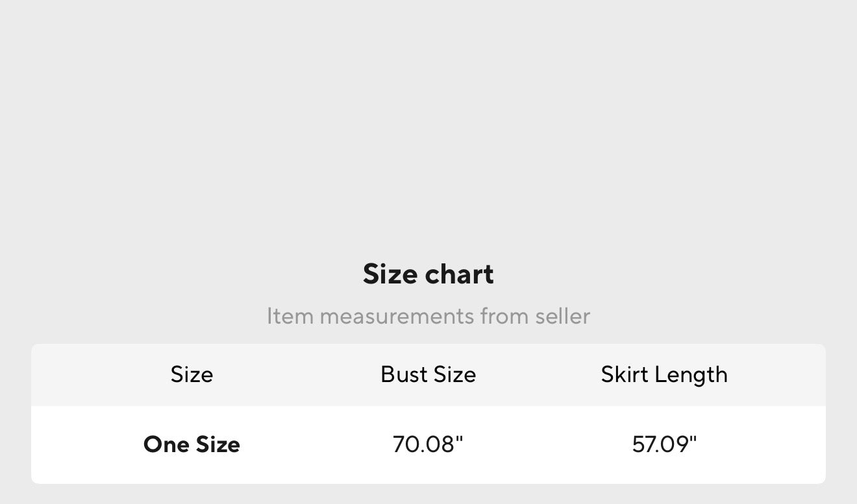857x504 pixels.
Task: Select the "Skirt Length" column header
Action: 664,374
